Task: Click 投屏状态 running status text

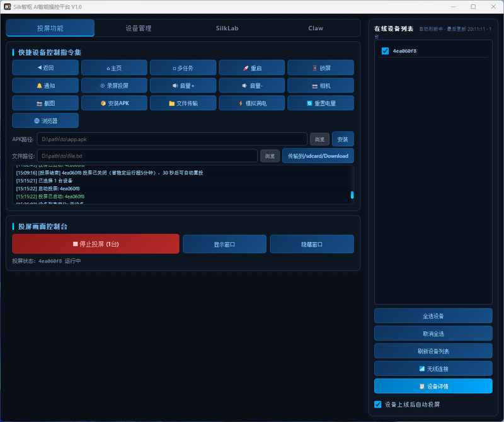Action: [x=46, y=261]
